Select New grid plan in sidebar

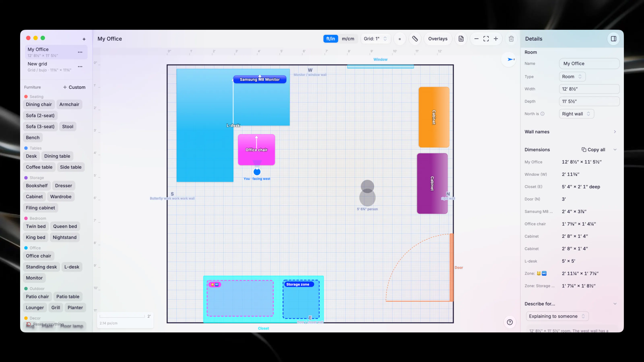point(56,67)
